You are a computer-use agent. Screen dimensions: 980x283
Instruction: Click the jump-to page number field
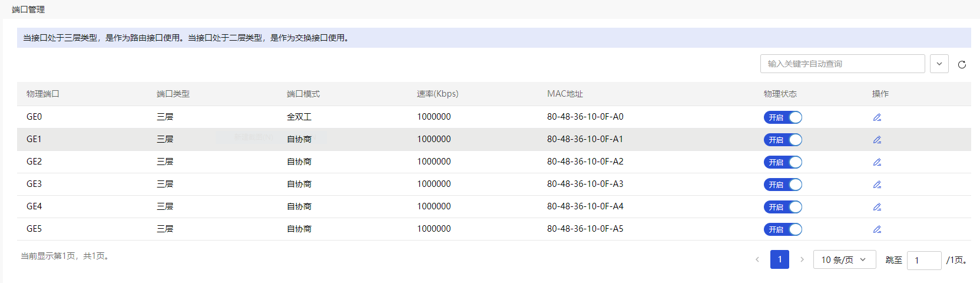point(923,260)
